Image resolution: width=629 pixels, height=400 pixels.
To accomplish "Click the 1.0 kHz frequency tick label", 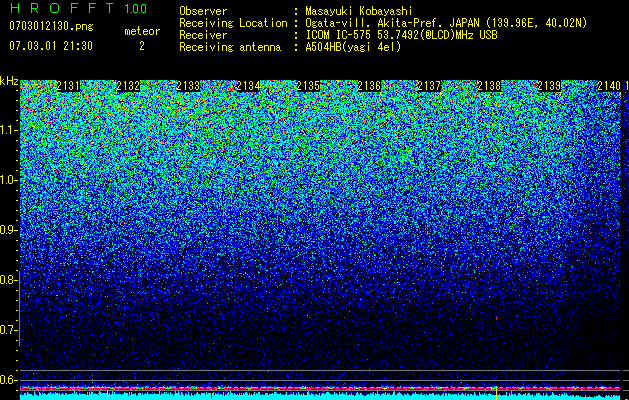I will pos(7,180).
